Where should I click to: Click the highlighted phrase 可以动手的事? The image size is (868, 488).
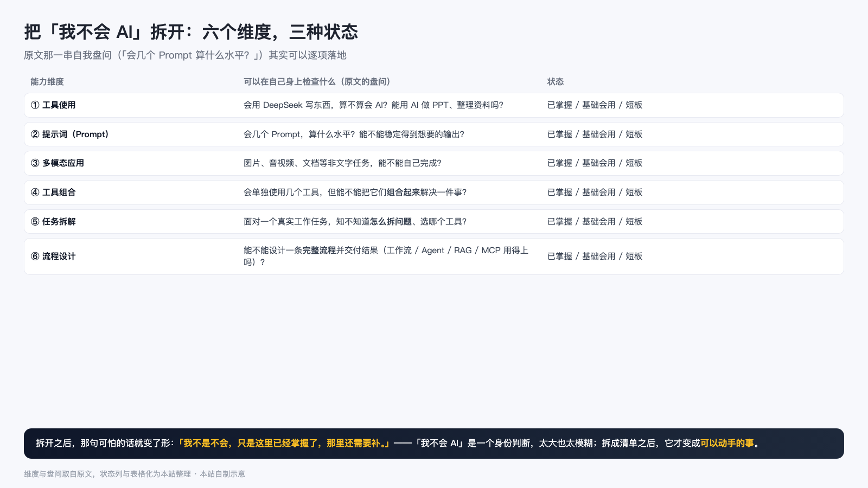coord(727,444)
